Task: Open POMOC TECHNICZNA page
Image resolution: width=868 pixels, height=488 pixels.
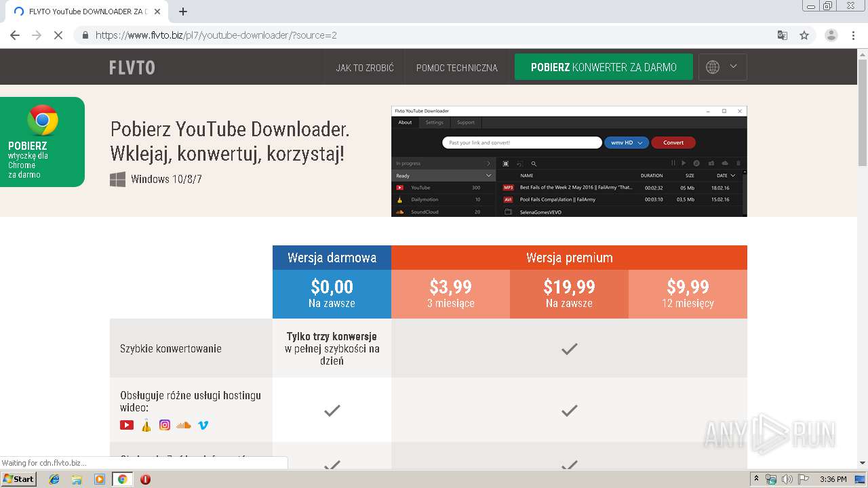Action: pos(457,68)
